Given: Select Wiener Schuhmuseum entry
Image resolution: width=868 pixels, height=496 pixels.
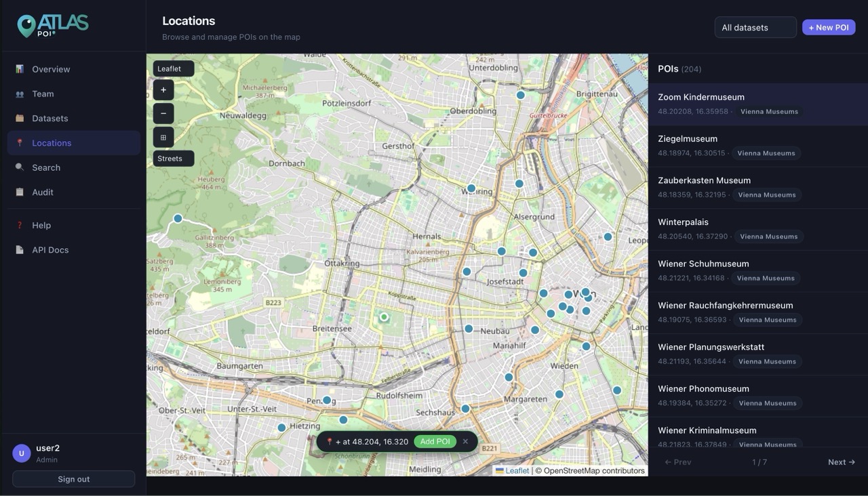Looking at the screenshot, I should [x=758, y=271].
